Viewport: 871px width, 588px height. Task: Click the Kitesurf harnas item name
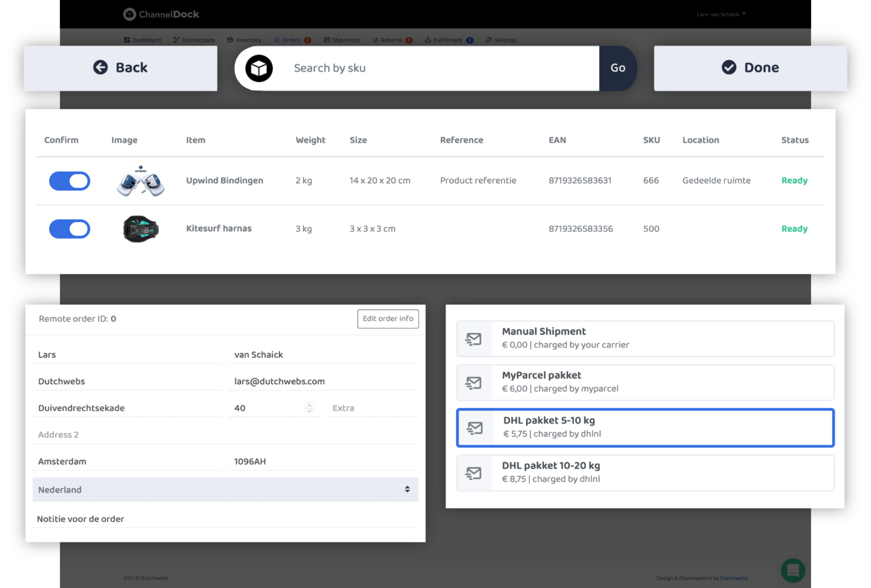click(219, 228)
